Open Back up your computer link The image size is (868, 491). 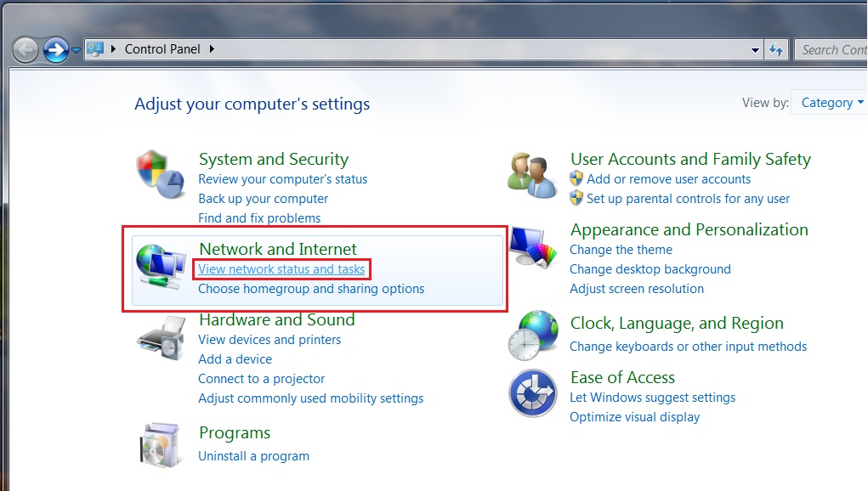click(x=263, y=199)
